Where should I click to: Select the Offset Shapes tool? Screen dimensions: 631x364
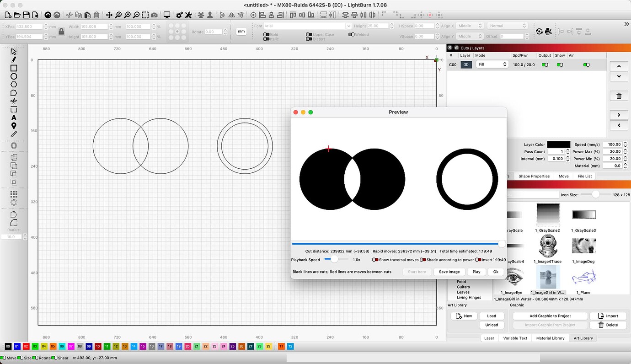pos(14,145)
